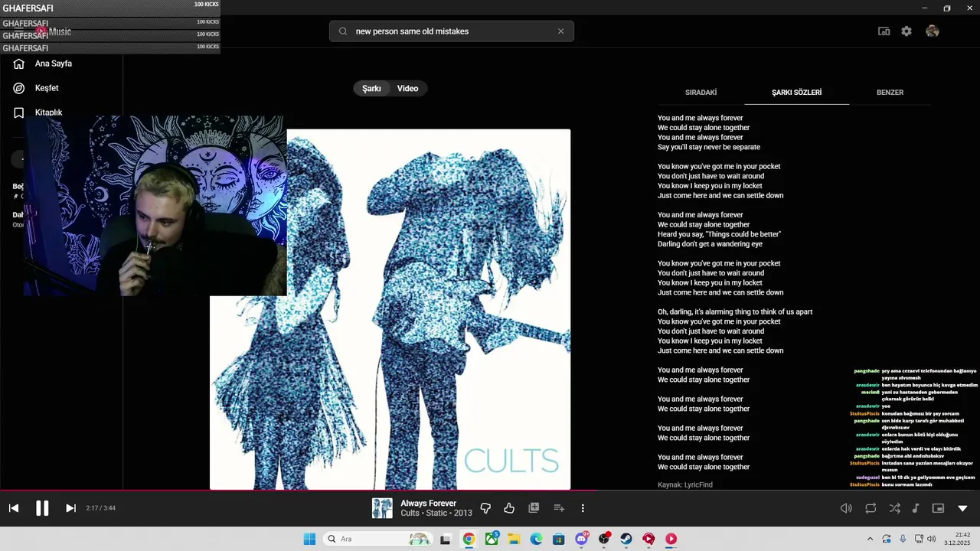
Task: Click the microphone tray icon
Action: click(903, 539)
